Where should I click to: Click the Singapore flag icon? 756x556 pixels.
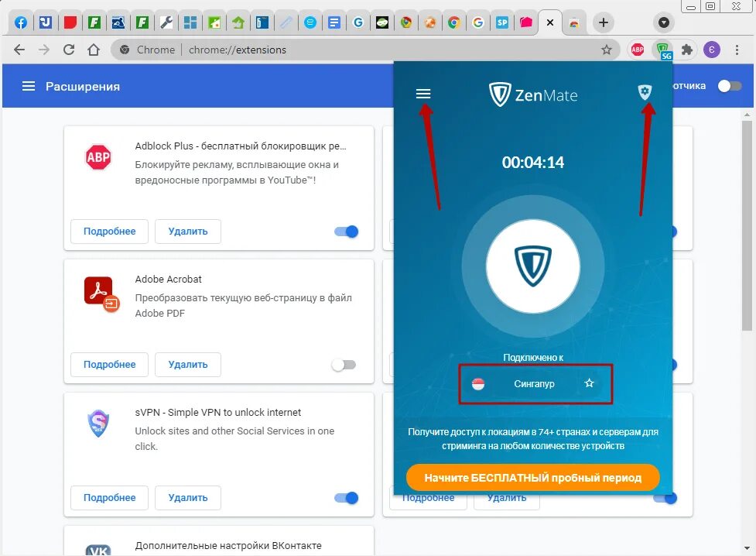(x=478, y=383)
